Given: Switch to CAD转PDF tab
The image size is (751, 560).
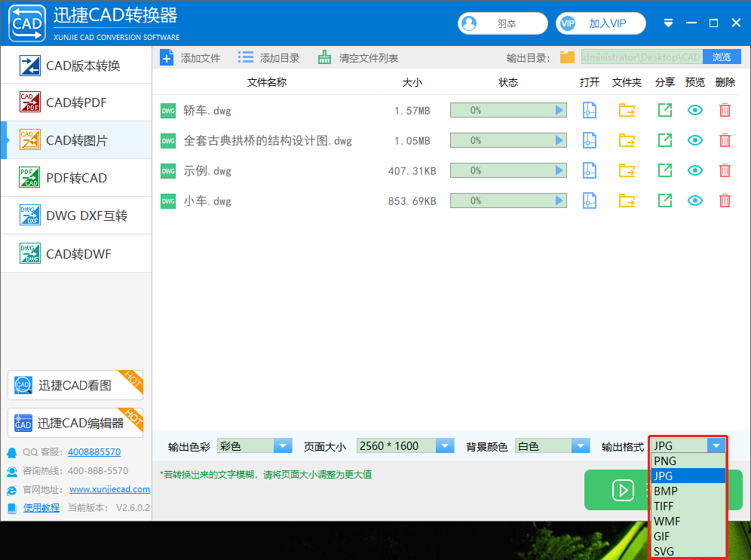Looking at the screenshot, I should 77,103.
